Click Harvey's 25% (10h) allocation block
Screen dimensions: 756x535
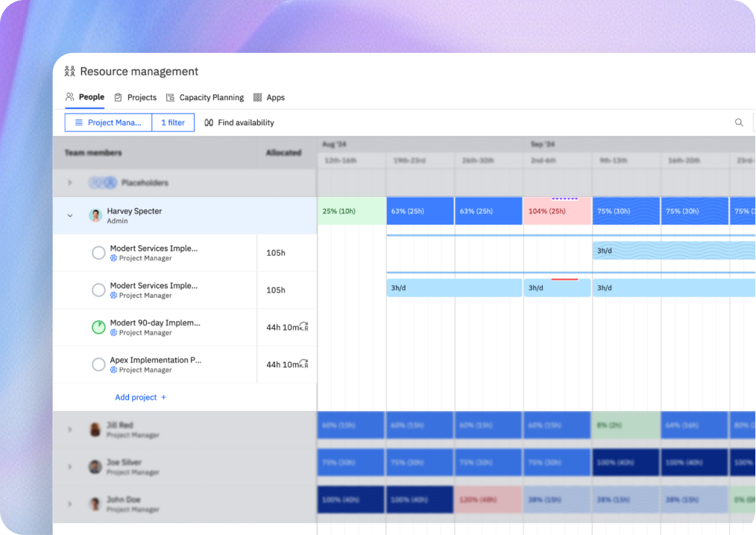351,211
